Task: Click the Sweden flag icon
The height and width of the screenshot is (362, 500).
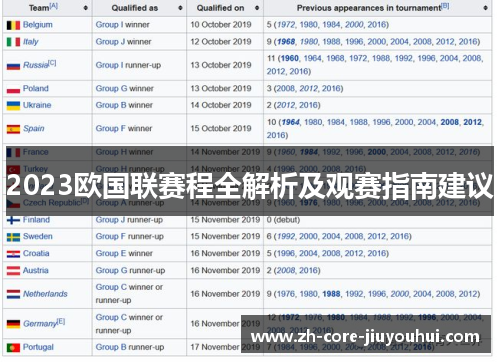Action: (13, 237)
